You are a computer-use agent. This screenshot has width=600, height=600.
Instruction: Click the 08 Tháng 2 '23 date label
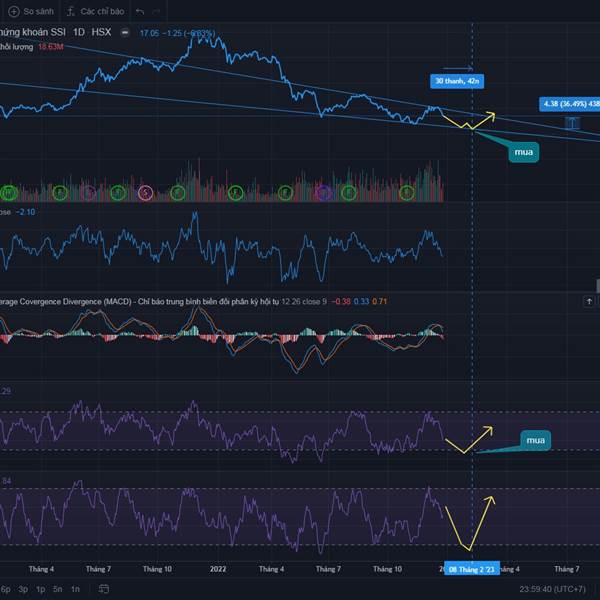pos(472,569)
